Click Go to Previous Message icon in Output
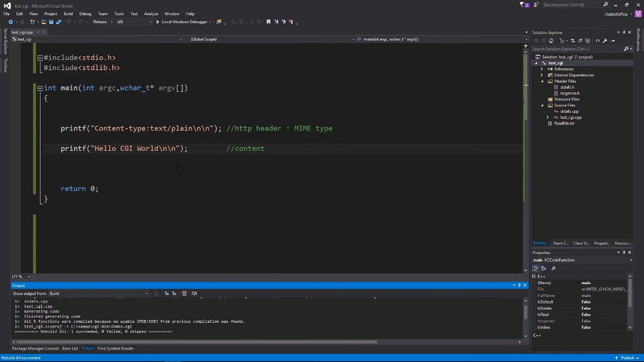Image resolution: width=644 pixels, height=362 pixels. [x=167, y=293]
